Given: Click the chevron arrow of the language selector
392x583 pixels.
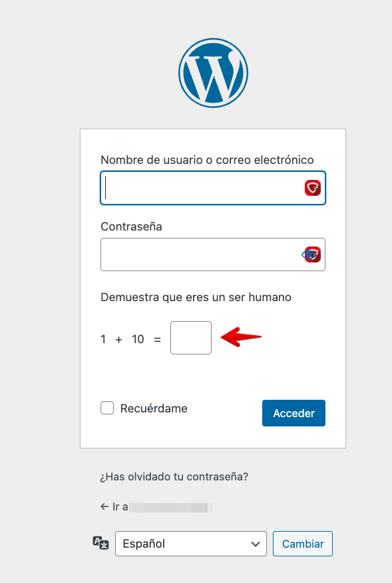Looking at the screenshot, I should tap(256, 544).
